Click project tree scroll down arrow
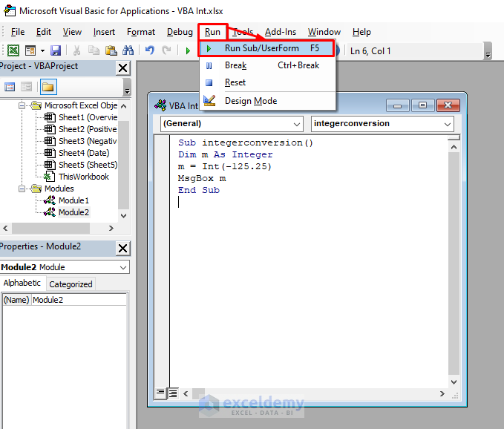This screenshot has height=429, width=504. point(124,216)
